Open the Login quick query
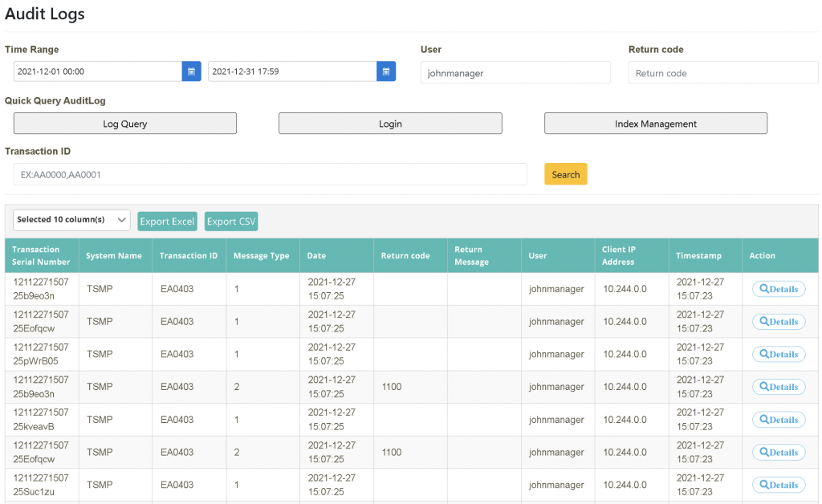 pos(390,123)
